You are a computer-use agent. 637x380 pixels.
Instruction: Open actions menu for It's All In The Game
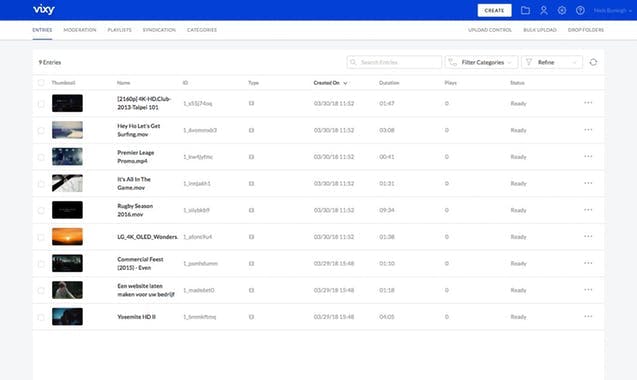point(588,183)
